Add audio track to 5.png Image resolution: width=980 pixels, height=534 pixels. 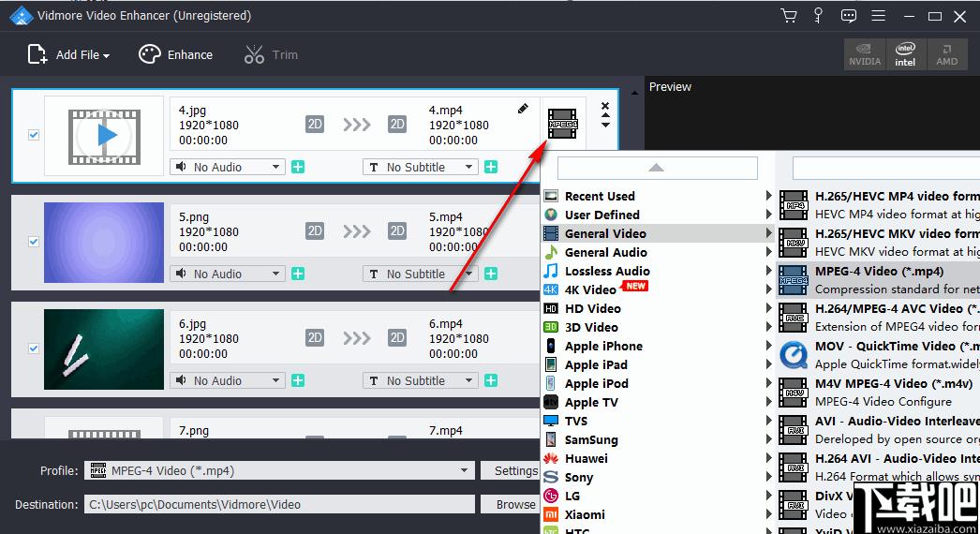(x=298, y=274)
